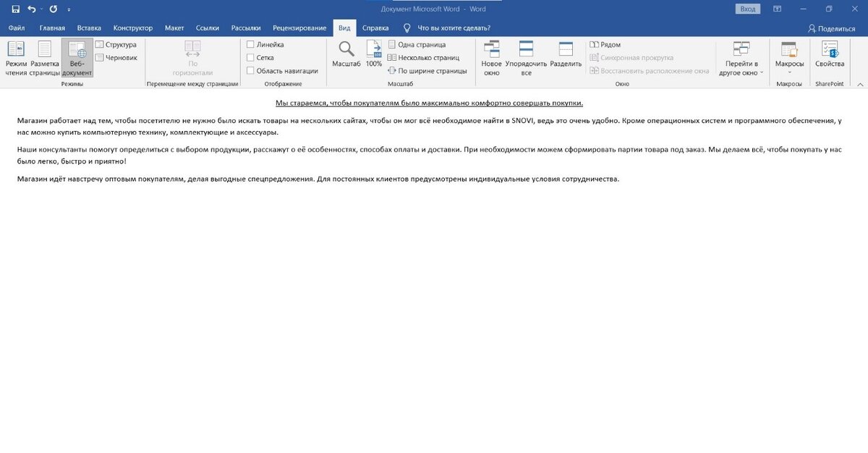Select Print Layout view (Разметка страницы)

click(x=45, y=59)
